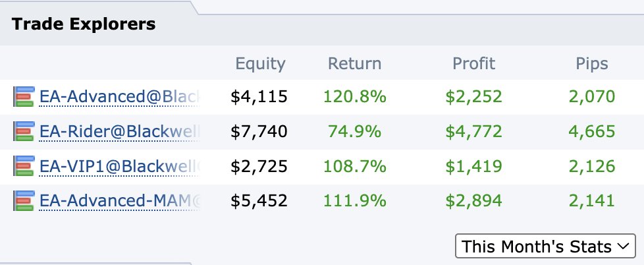Click the Return column header
The height and width of the screenshot is (265, 644).
[x=354, y=64]
